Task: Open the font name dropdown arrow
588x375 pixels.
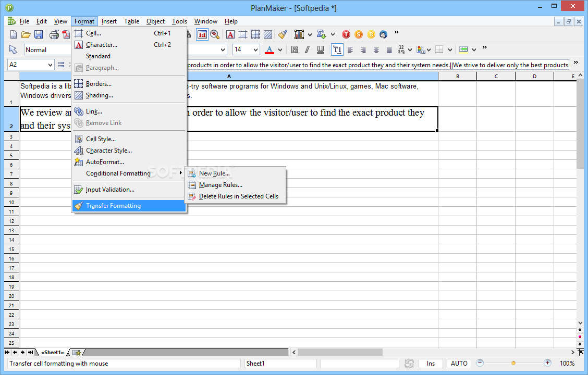Action: pyautogui.click(x=223, y=49)
